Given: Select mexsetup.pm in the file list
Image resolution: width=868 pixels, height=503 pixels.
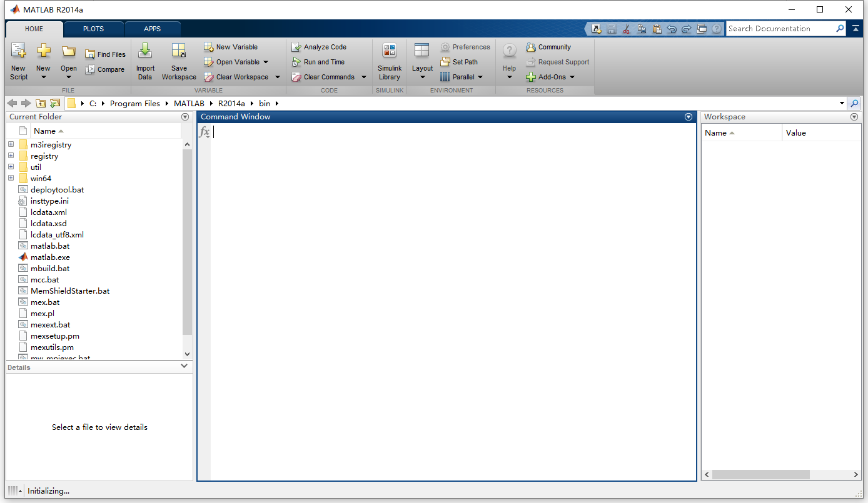Looking at the screenshot, I should pyautogui.click(x=55, y=336).
